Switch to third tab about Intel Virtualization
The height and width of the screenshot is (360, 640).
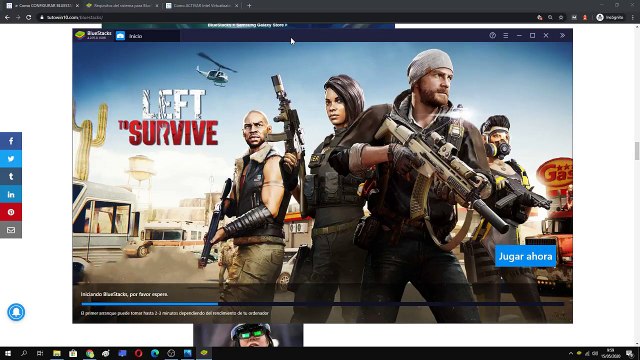click(x=202, y=6)
